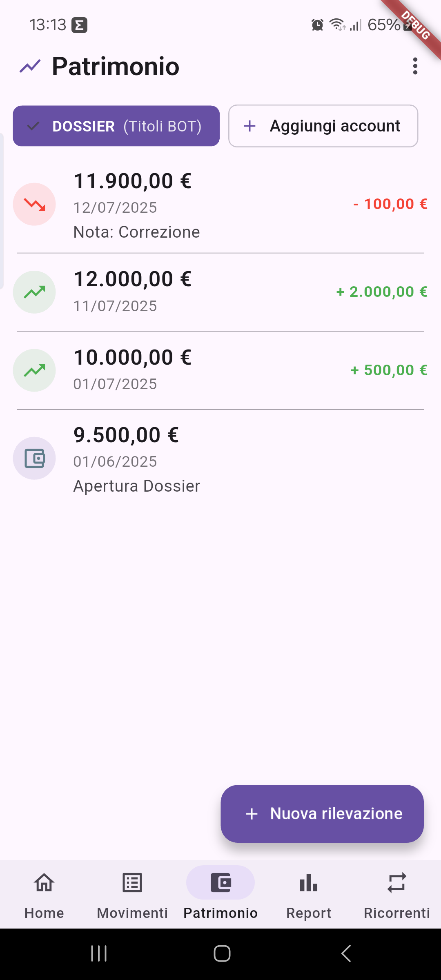The image size is (441, 980).
Task: Select the 11/07/2025 record row
Action: click(x=220, y=292)
